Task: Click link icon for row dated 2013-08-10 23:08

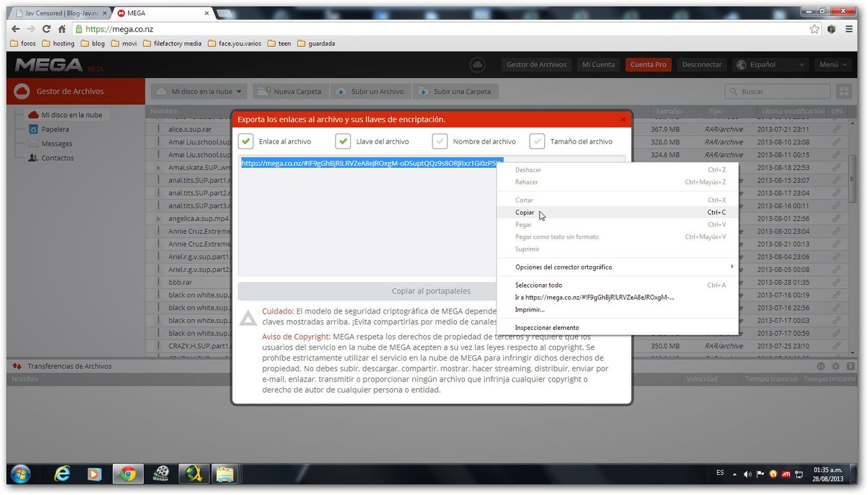Action: (836, 142)
